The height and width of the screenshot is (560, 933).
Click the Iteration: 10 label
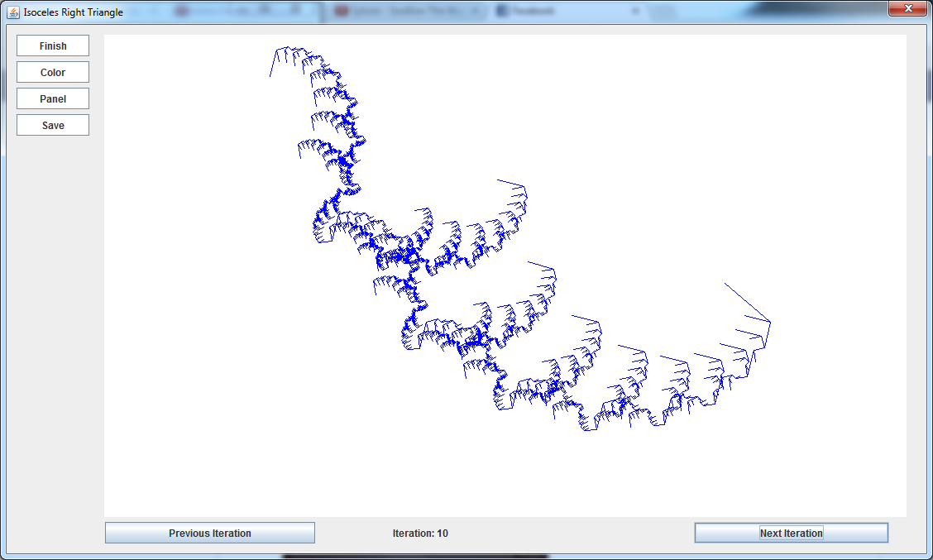[420, 534]
